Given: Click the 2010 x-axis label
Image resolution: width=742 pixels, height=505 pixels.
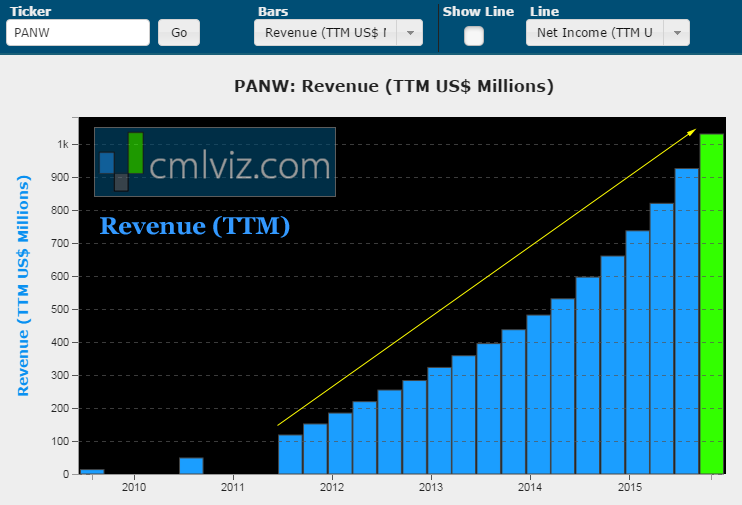Looking at the screenshot, I should [x=134, y=487].
